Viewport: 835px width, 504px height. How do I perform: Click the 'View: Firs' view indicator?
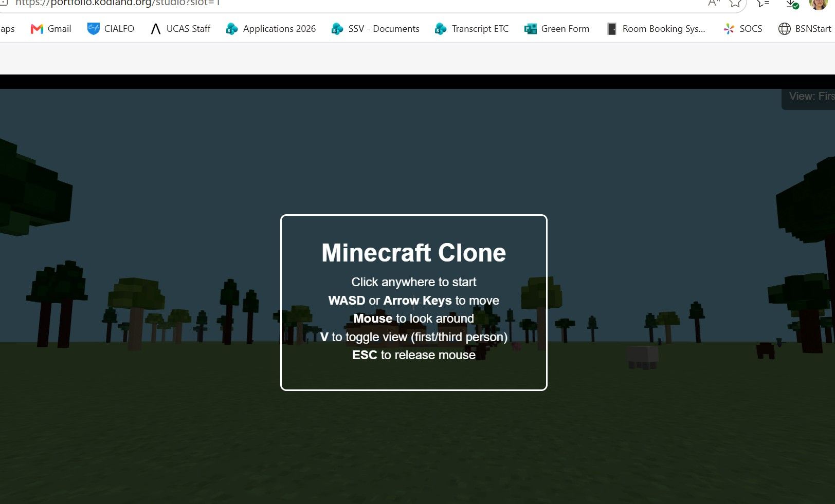click(808, 98)
